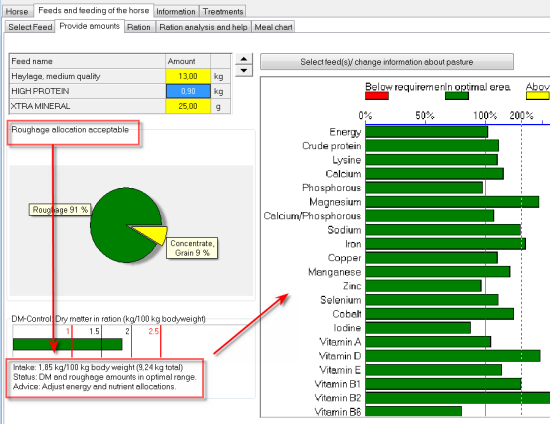Click the up arrow above feed list
Screen dimensions: 550x424
click(x=244, y=59)
